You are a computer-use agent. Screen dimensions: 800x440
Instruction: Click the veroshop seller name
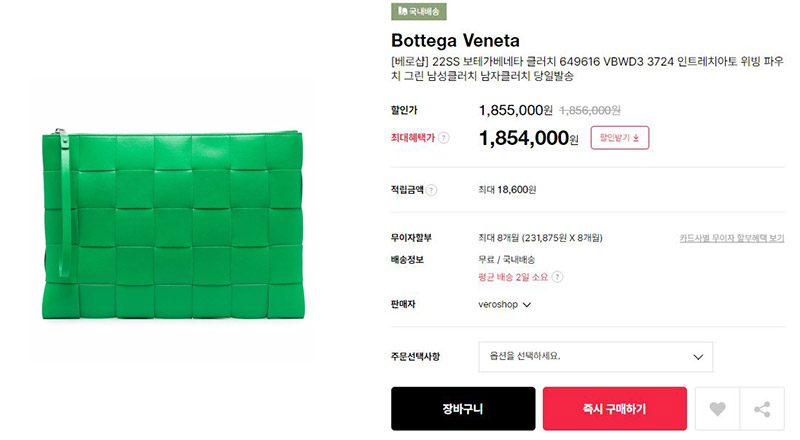point(498,304)
